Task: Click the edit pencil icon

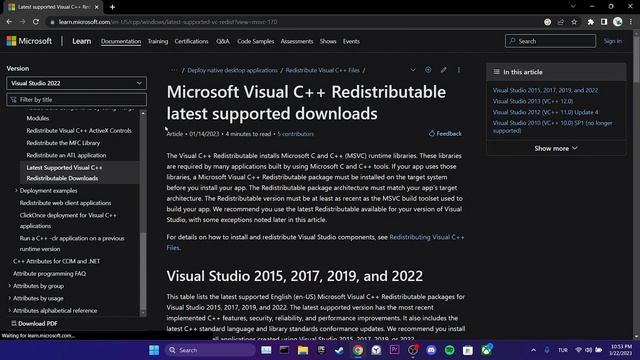Action: coord(443,70)
